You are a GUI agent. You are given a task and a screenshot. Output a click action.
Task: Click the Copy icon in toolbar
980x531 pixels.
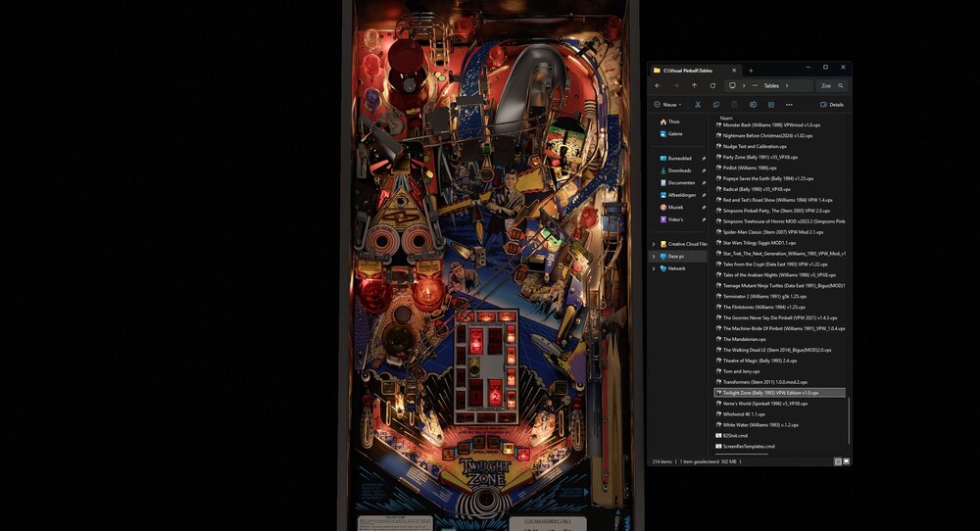pos(716,104)
